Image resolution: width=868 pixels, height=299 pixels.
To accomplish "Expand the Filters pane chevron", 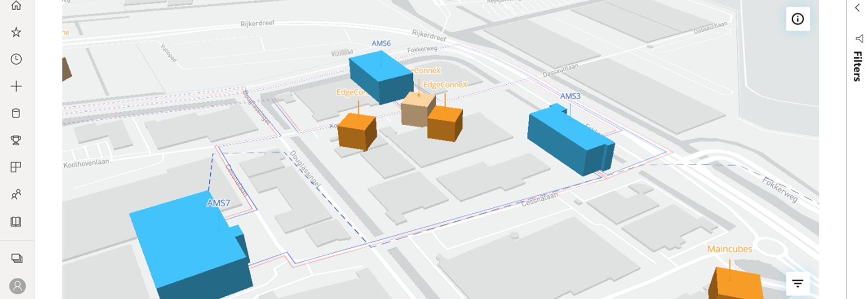I will (858, 8).
